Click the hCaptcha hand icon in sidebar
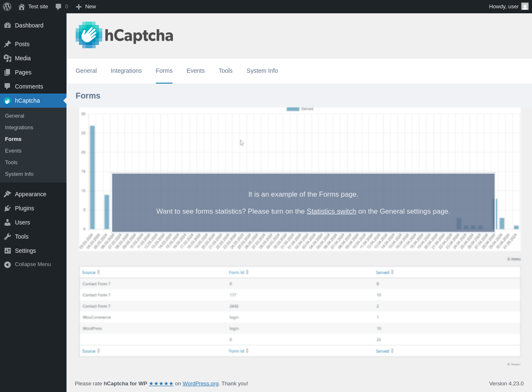This screenshot has height=392, width=532. point(7,101)
